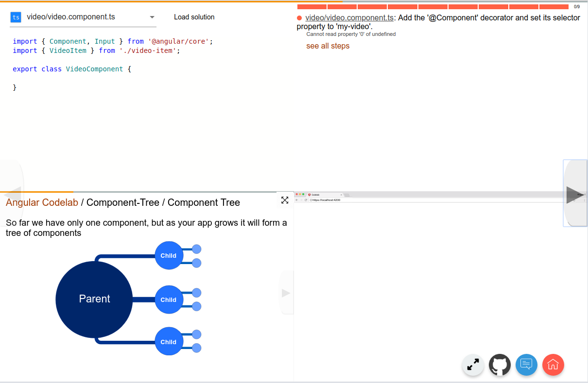Close the Codelab tab in the preview browser
Image resolution: width=588 pixels, height=383 pixels.
click(341, 195)
